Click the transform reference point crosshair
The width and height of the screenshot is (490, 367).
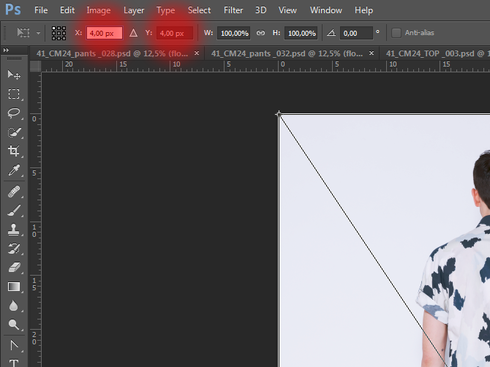[x=279, y=114]
